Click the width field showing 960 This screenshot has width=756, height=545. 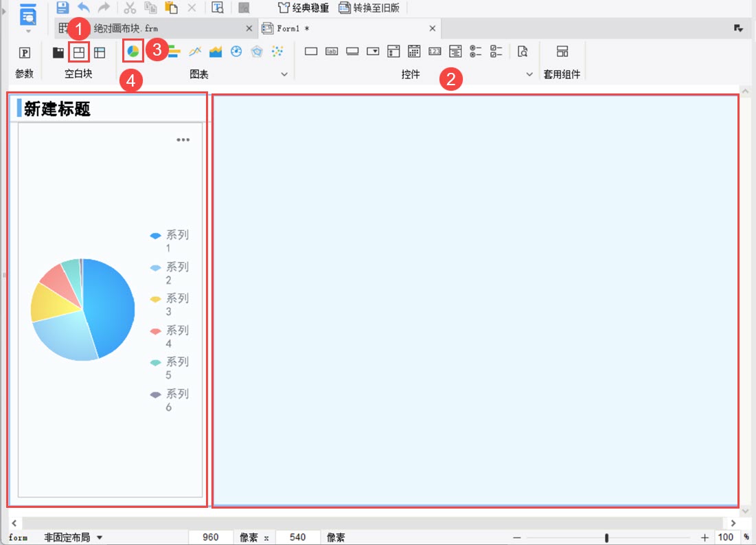(x=210, y=537)
